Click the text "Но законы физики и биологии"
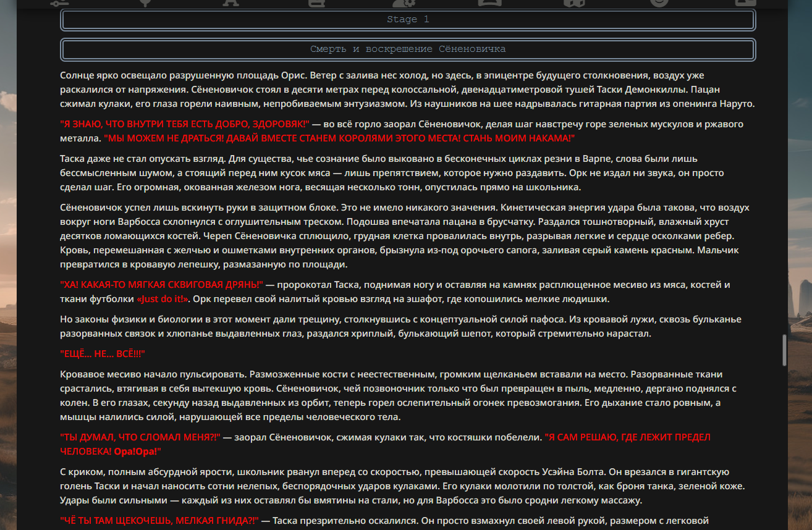Viewport: 812px width, 530px height. pos(127,320)
